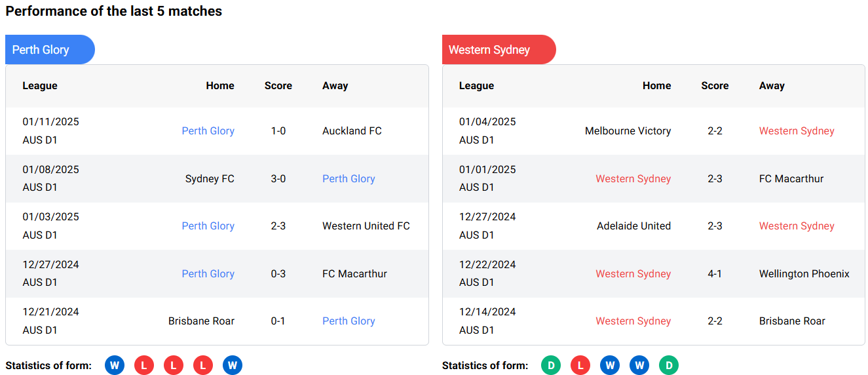Click Sydney FC home team name
The height and width of the screenshot is (375, 868).
click(x=210, y=178)
